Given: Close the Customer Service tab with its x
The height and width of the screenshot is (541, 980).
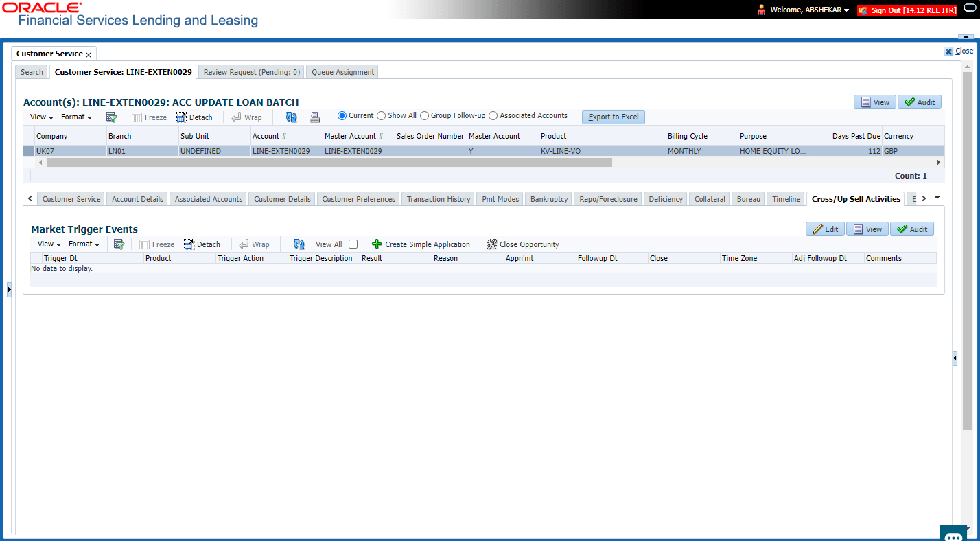Looking at the screenshot, I should tap(89, 54).
